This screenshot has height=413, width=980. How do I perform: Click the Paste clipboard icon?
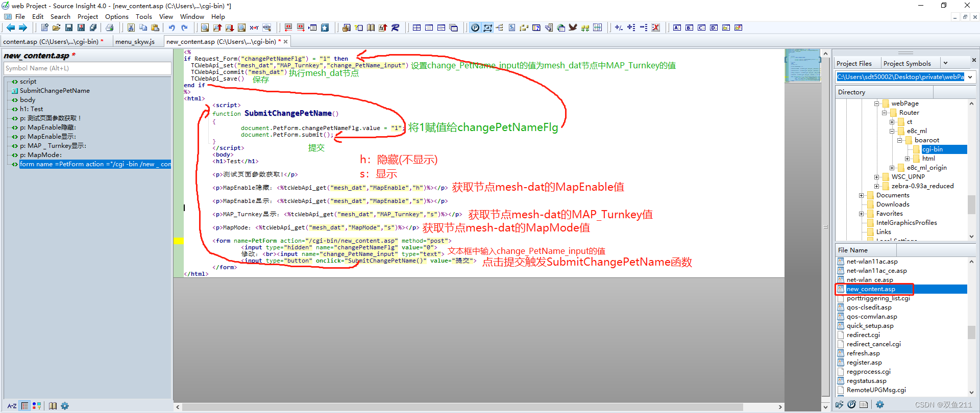(155, 28)
